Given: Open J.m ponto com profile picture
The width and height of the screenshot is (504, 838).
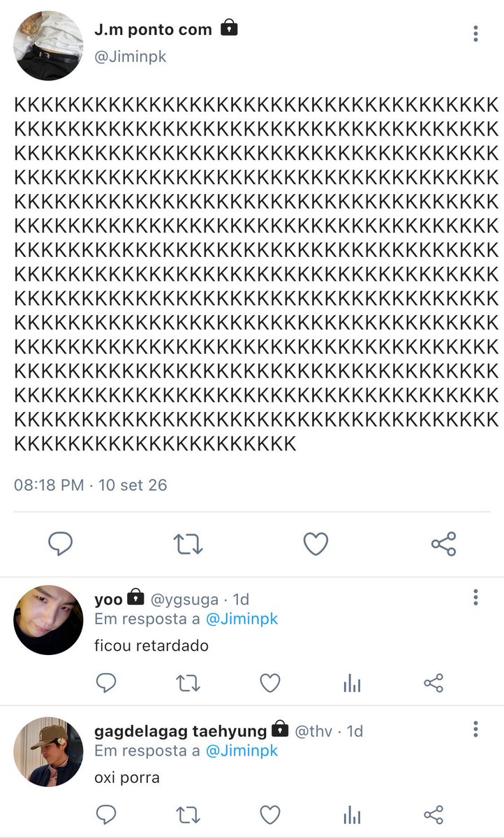Looking at the screenshot, I should click(x=48, y=45).
